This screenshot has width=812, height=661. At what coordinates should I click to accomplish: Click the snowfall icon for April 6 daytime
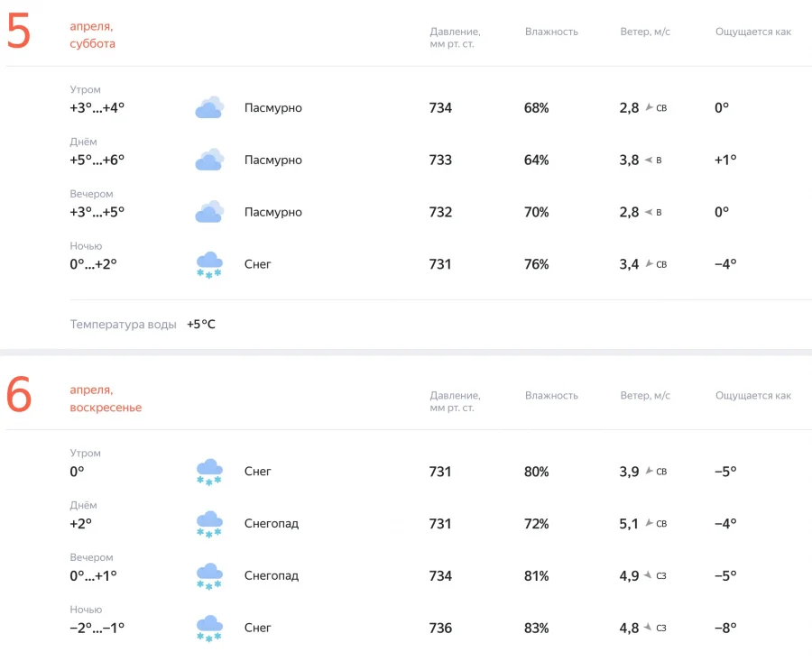(209, 524)
